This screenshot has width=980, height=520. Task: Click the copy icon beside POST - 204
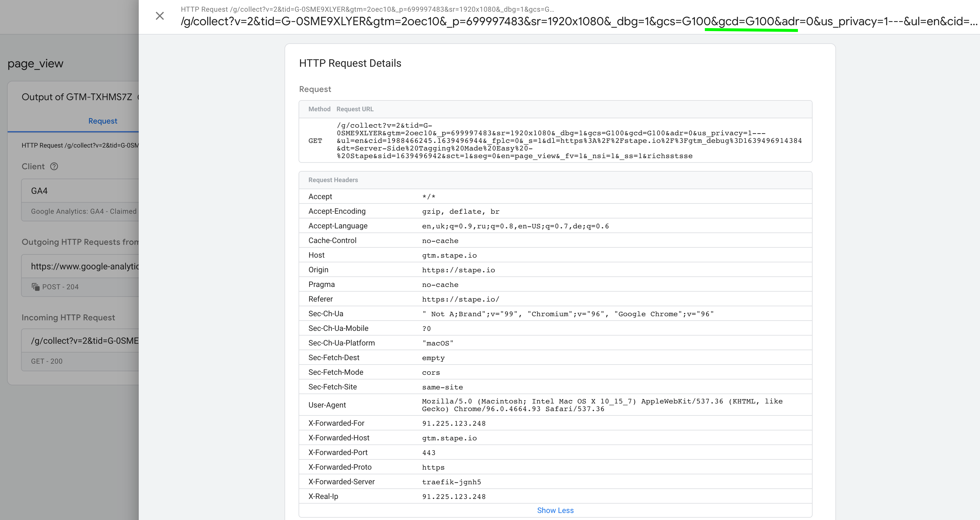point(35,287)
